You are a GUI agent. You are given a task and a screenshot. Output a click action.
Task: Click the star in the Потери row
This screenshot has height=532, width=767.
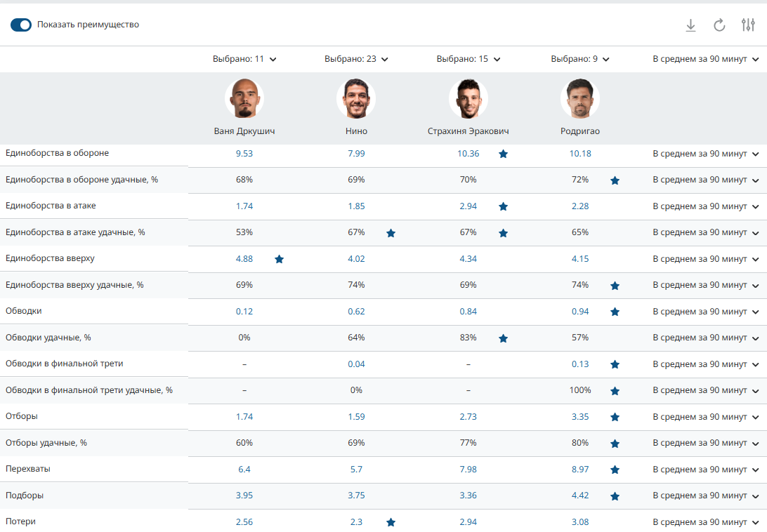tap(391, 522)
